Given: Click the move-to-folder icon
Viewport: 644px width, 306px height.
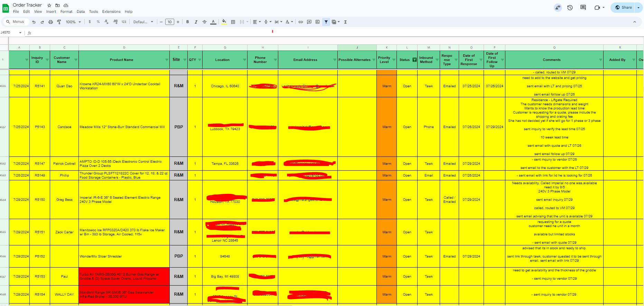Looking at the screenshot, I should [57, 5].
